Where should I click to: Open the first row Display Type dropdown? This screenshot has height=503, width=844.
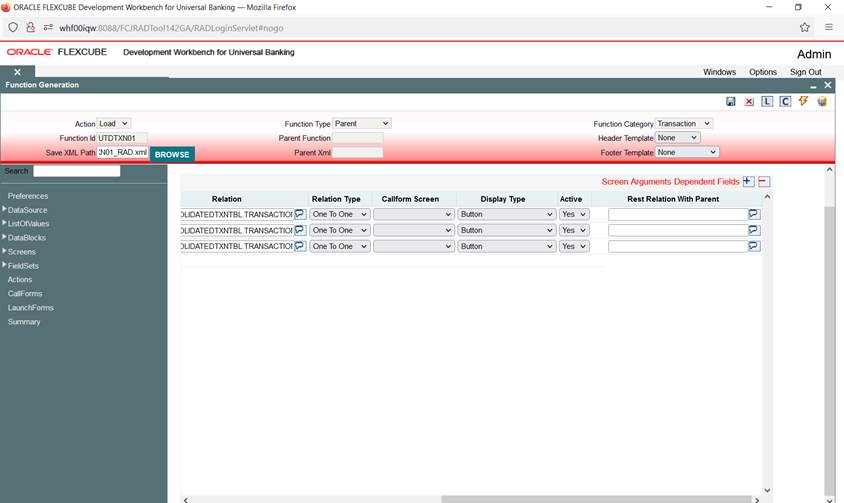pos(507,214)
